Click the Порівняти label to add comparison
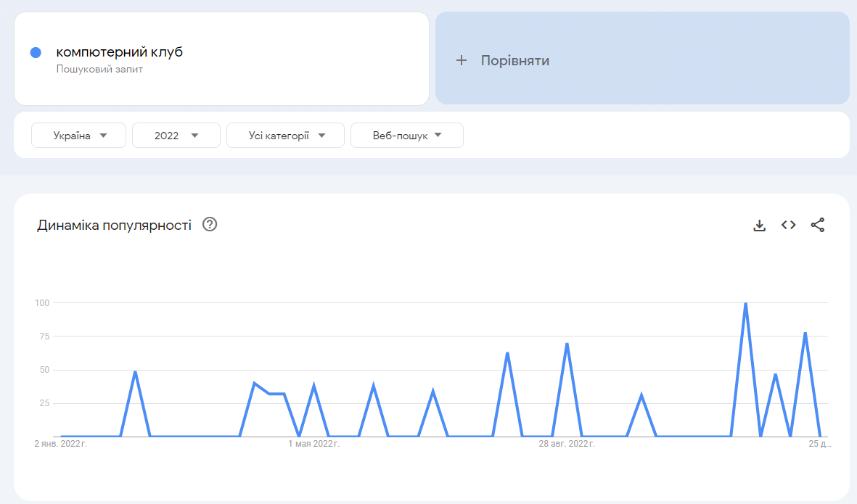The height and width of the screenshot is (504, 857). [x=514, y=60]
